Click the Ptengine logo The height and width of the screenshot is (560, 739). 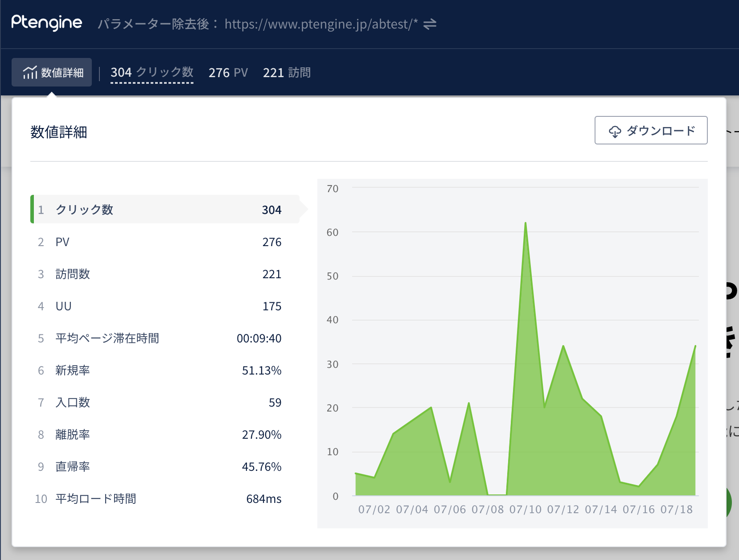pos(47,23)
